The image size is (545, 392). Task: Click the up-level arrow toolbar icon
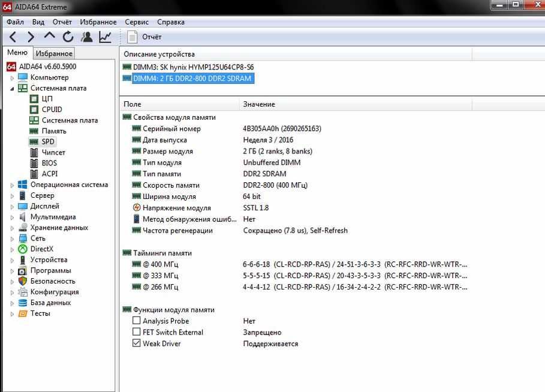point(50,35)
